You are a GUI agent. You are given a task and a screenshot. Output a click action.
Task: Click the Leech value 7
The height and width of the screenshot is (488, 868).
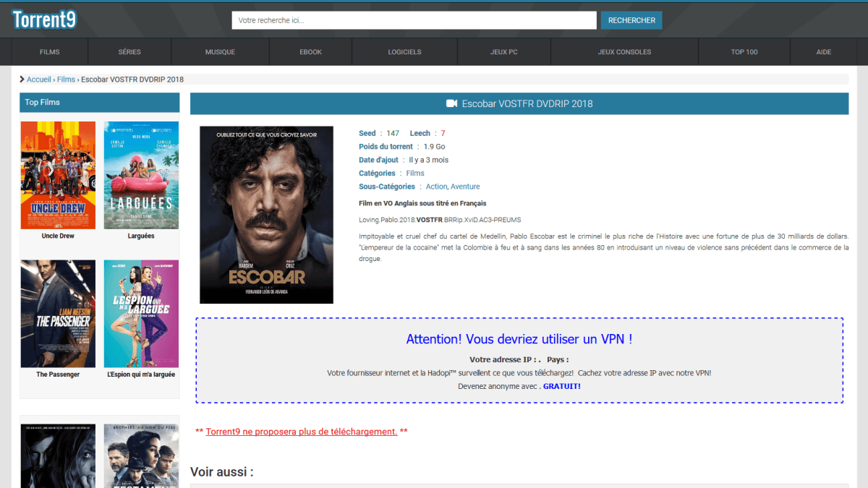point(443,133)
